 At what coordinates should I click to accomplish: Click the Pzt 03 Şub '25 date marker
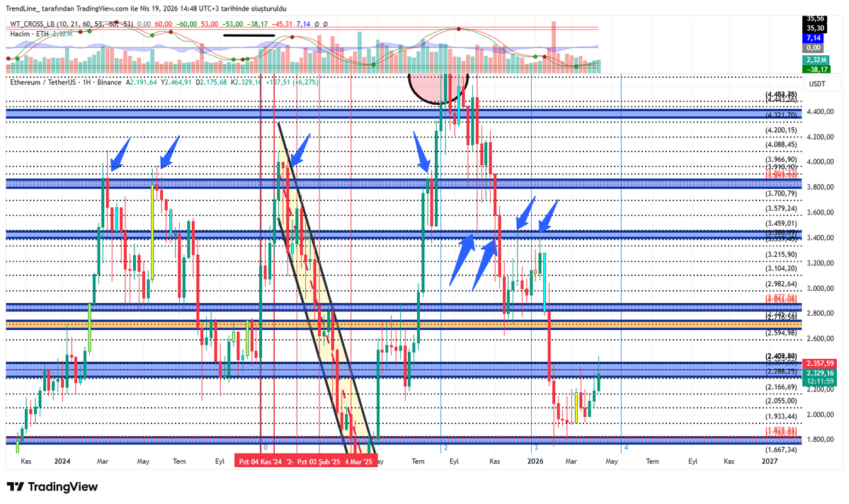[x=319, y=462]
